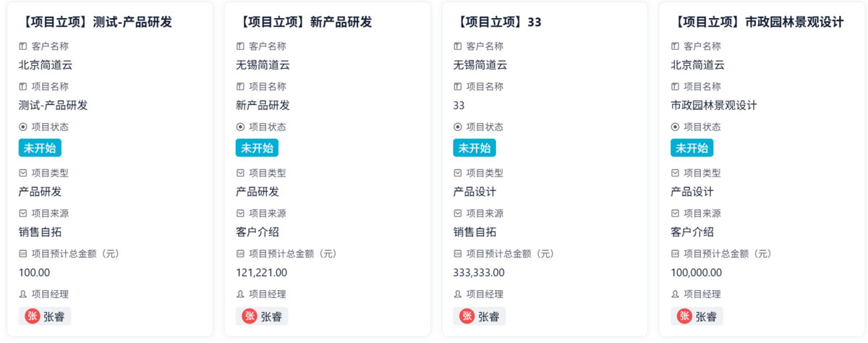Click 项目类型 icon in 测试-产品研发 card
Screen dimensions: 868x343
[x=22, y=174]
